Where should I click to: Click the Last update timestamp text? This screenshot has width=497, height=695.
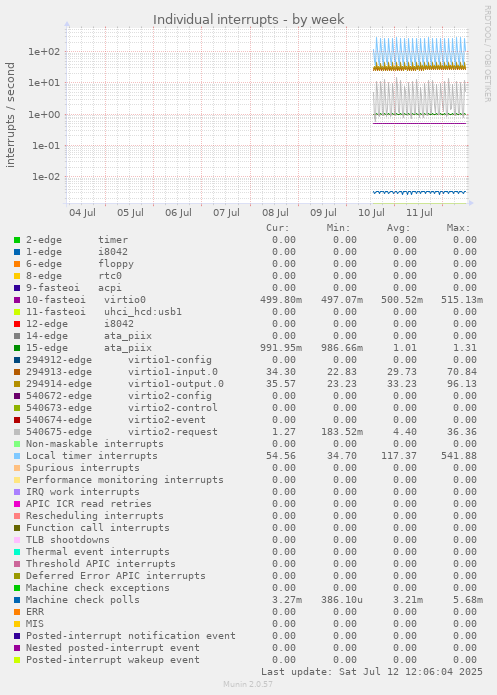(x=372, y=672)
